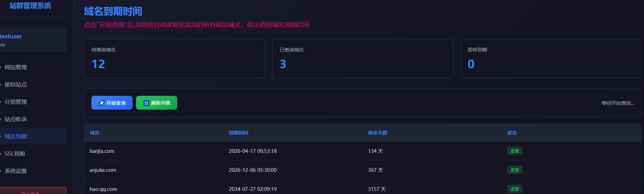The width and height of the screenshot is (644, 194).
Task: Click the testuser profile card
Action: (31, 40)
